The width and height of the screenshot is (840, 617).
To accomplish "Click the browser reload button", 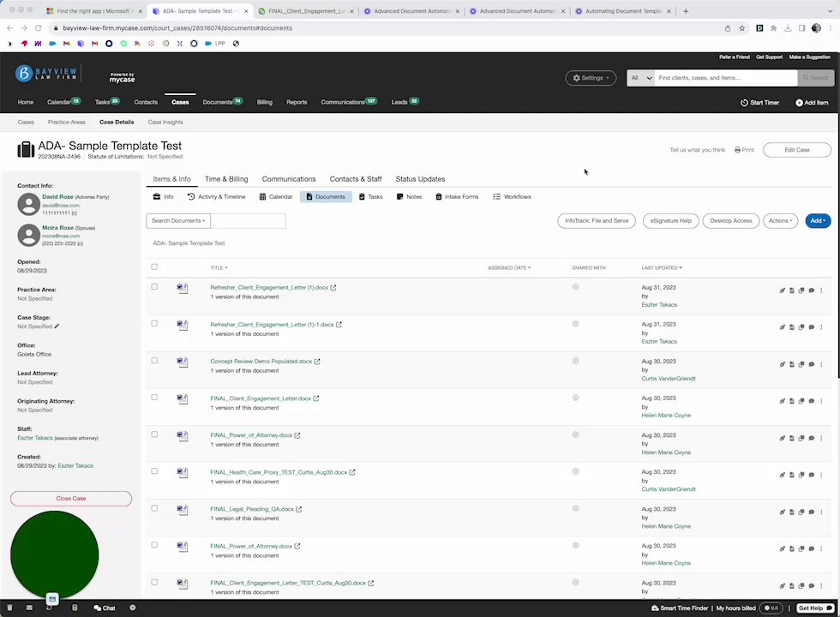I will (38, 28).
